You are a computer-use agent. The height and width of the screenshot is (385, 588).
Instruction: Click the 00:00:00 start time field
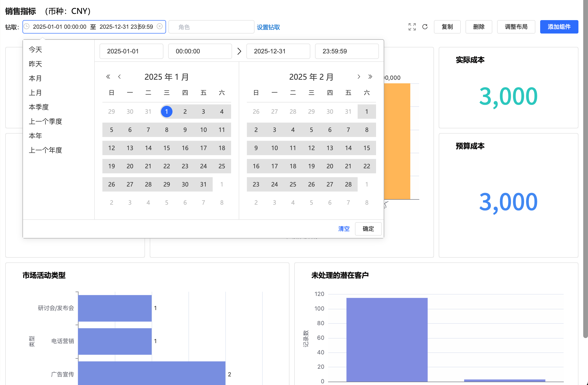(200, 51)
